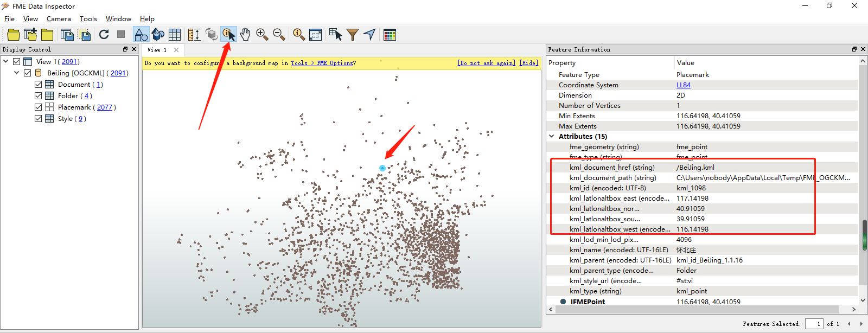Click the Add Dataset icon with plus

[31, 35]
